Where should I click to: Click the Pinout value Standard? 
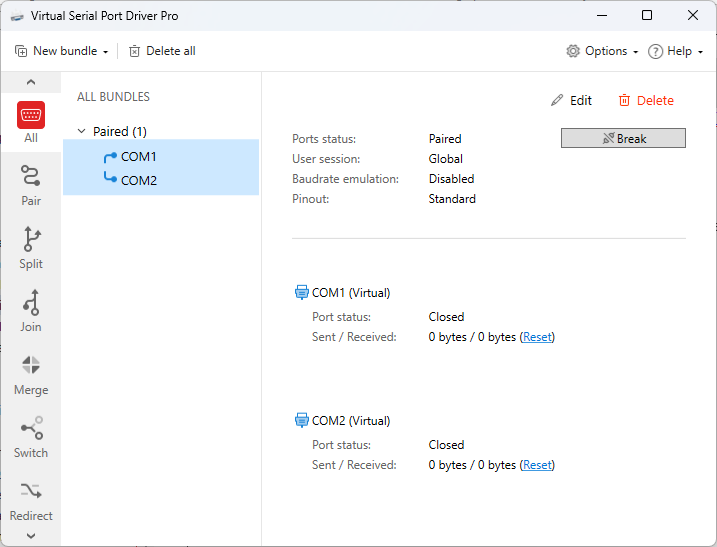click(x=452, y=199)
